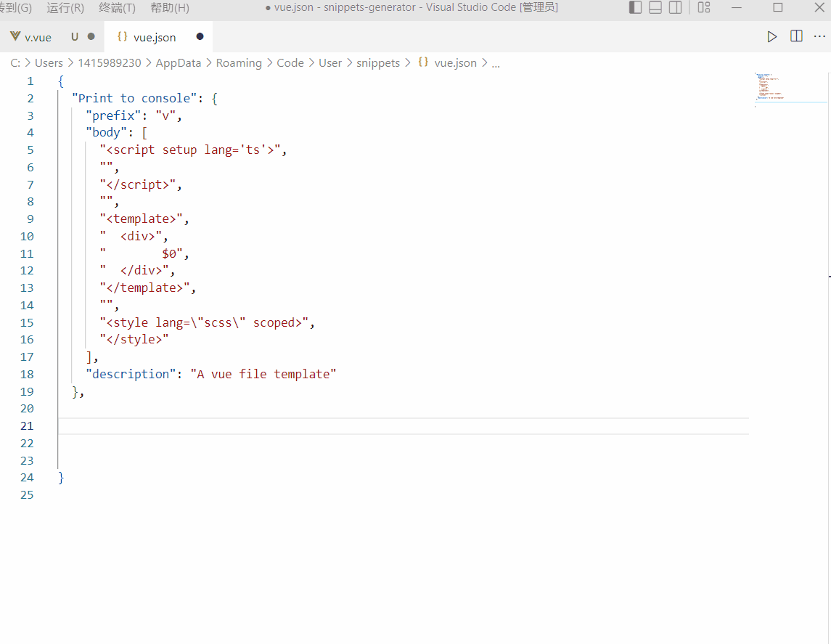Click the "</style>" string
Viewport: 831px width, 644px height.
coord(134,339)
